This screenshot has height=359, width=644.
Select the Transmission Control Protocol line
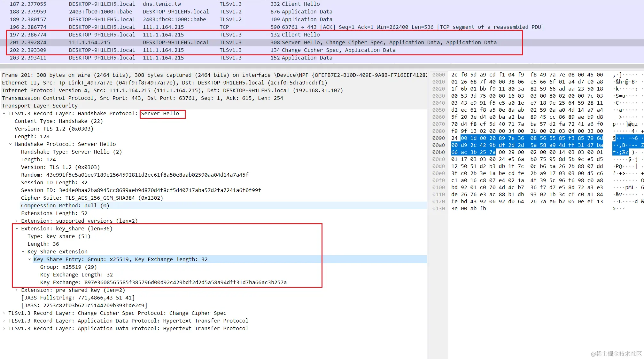pos(142,98)
